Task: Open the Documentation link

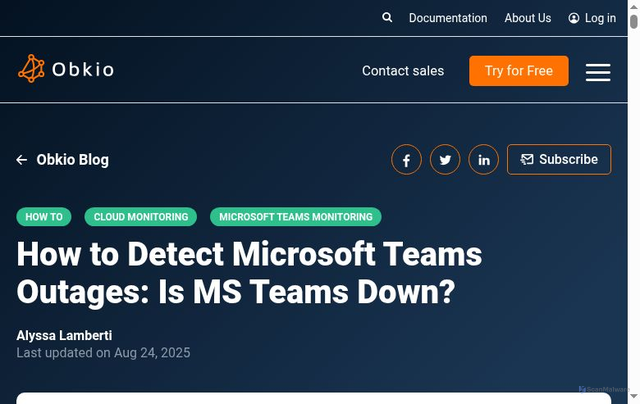Action: click(448, 18)
